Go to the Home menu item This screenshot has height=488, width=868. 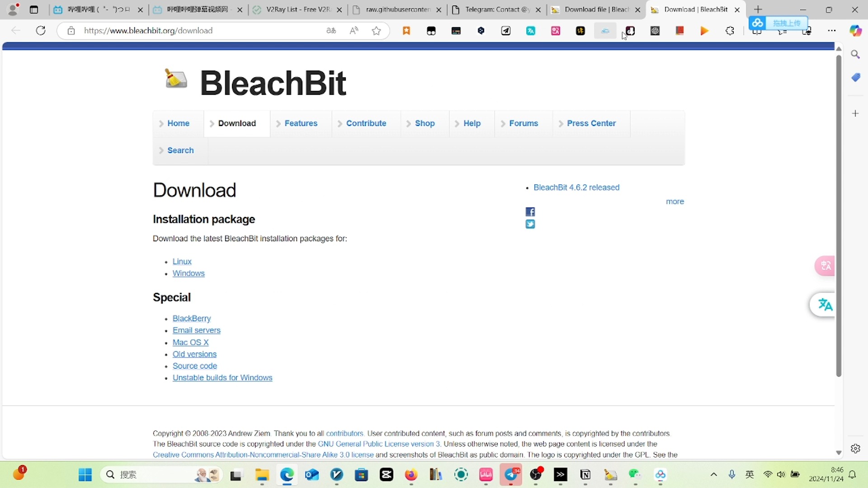(178, 123)
